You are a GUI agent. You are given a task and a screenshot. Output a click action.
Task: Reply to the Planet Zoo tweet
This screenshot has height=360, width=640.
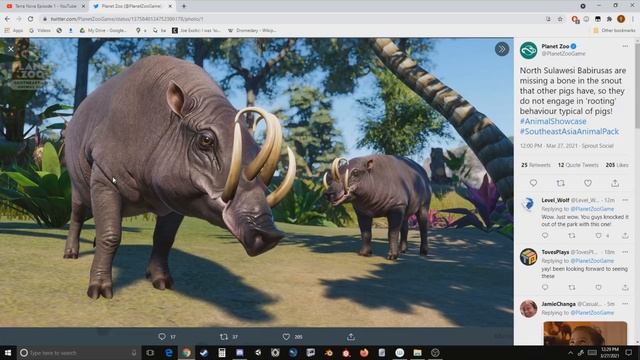(x=533, y=183)
